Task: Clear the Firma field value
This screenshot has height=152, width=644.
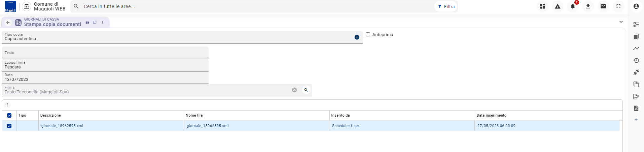Action: (x=294, y=90)
